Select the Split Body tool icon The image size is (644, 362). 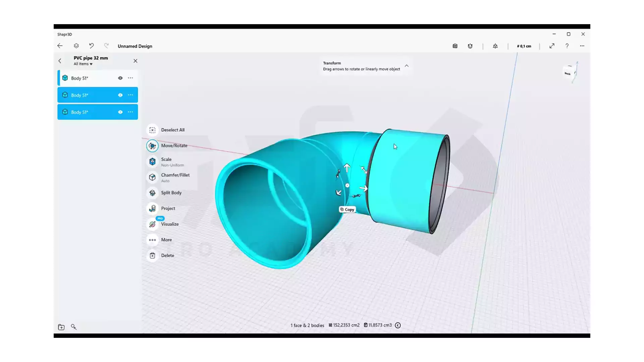click(x=152, y=193)
